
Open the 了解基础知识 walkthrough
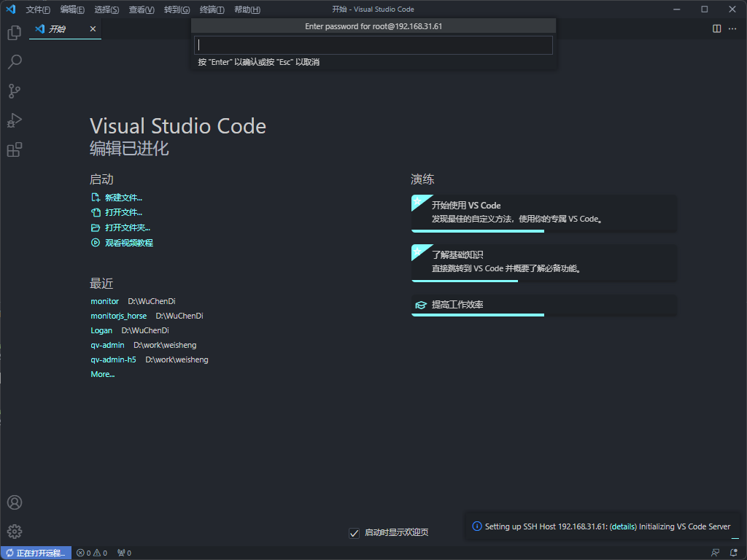[543, 262]
